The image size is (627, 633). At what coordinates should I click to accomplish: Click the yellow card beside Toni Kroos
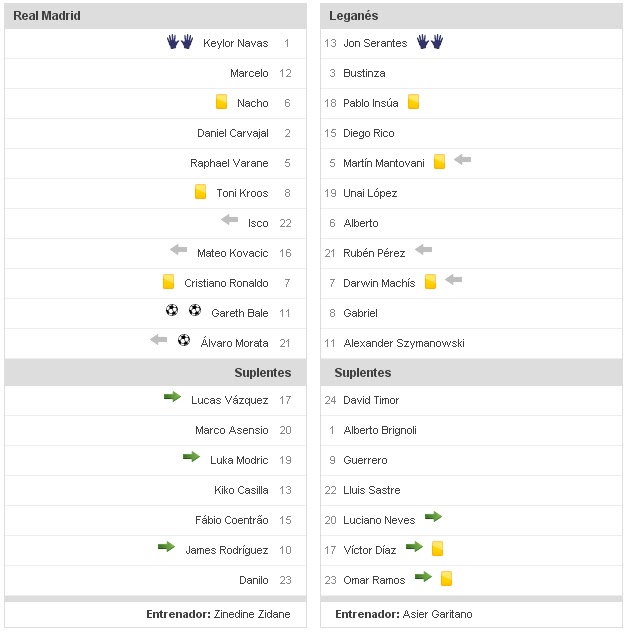point(200,192)
